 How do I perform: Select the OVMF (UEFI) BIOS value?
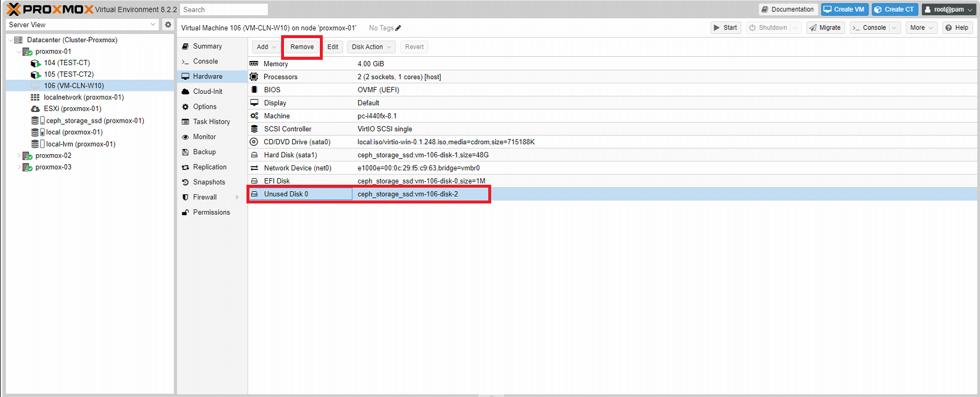pos(379,90)
